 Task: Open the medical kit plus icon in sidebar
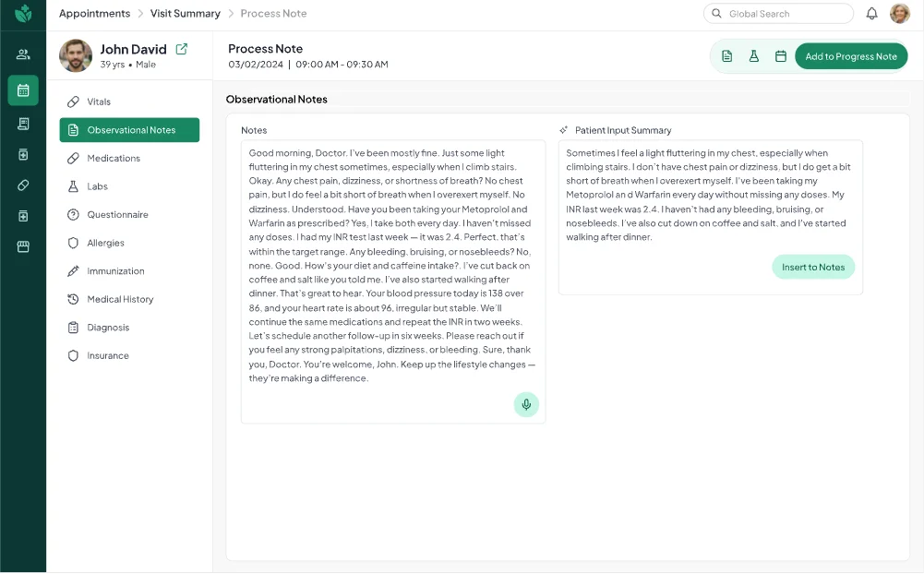click(23, 216)
